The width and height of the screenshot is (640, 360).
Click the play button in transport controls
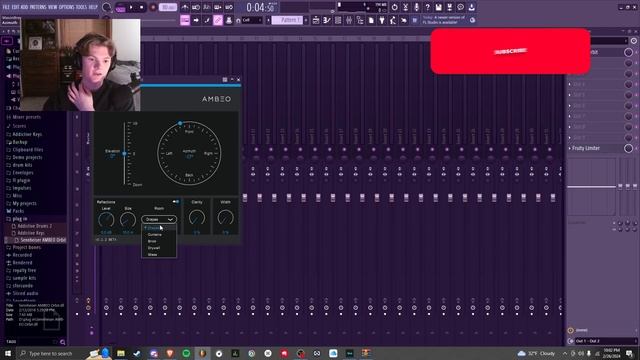click(x=131, y=7)
